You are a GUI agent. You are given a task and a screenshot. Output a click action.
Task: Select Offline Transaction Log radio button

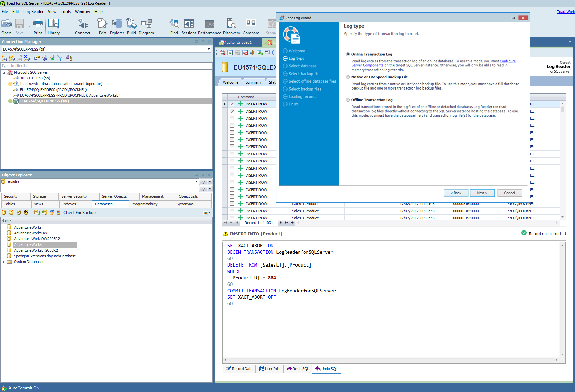[x=348, y=100]
